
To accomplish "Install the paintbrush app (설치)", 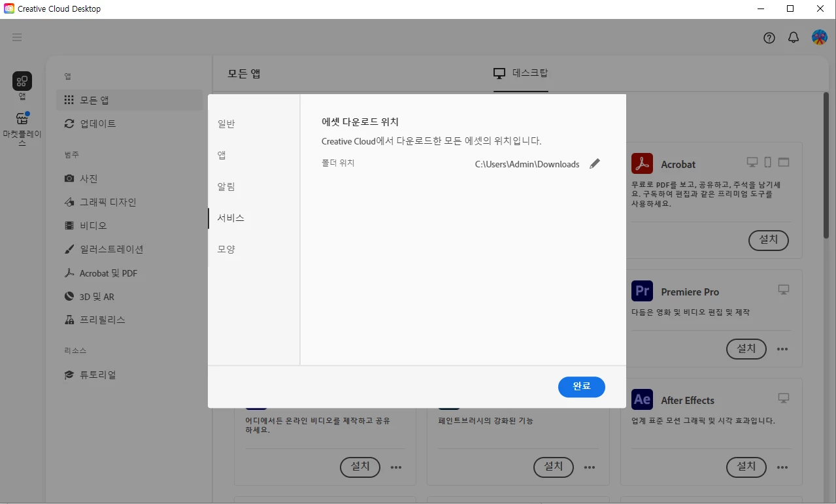I will (554, 467).
